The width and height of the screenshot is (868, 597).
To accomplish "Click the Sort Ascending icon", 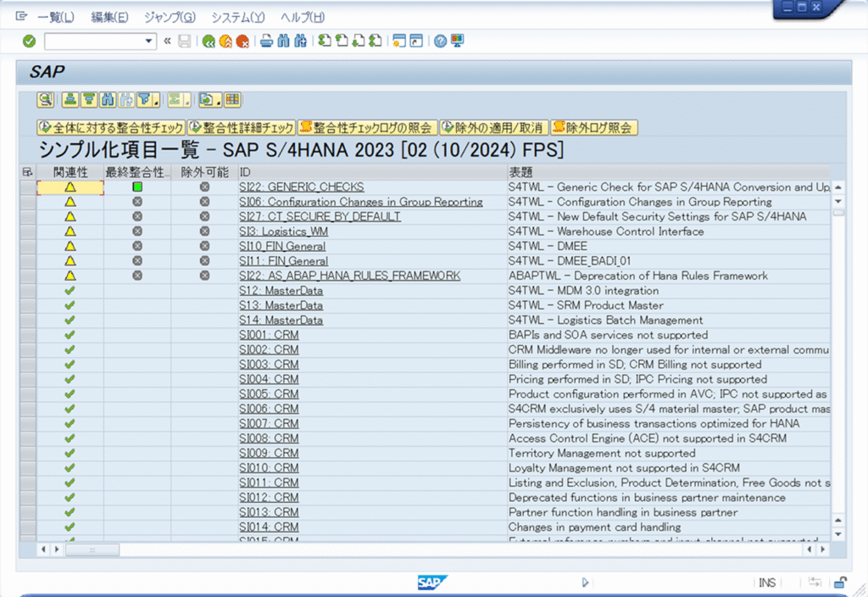I will 70,100.
